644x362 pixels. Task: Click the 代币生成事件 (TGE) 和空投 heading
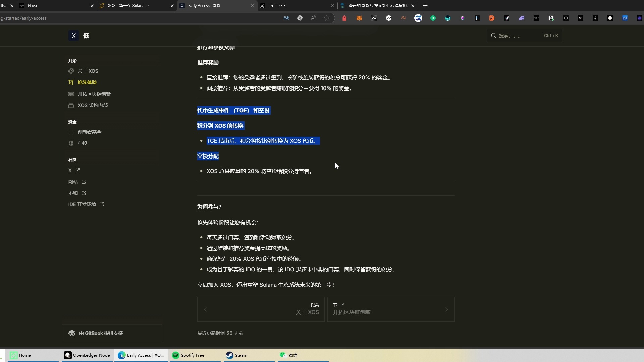click(x=233, y=110)
